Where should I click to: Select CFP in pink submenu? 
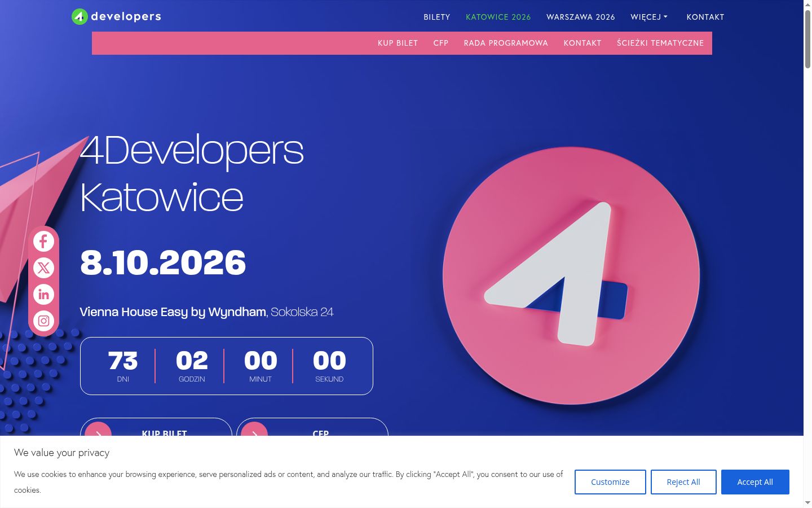pos(441,43)
